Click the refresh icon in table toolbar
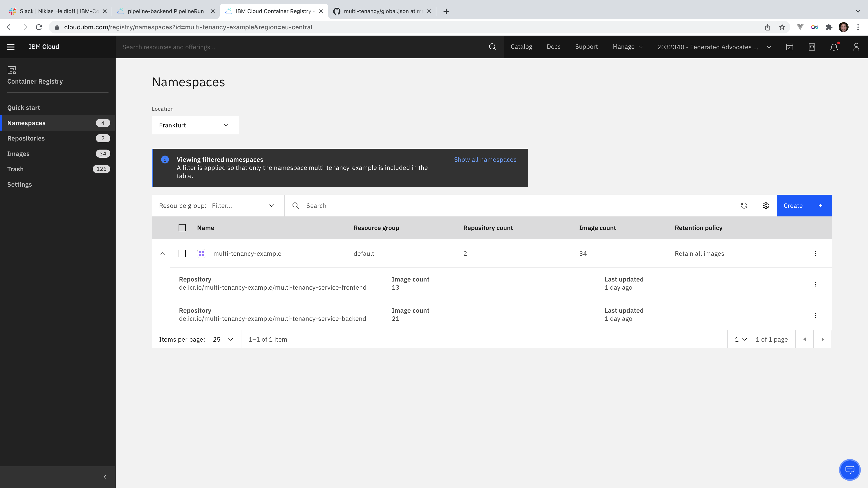The image size is (868, 488). point(744,205)
